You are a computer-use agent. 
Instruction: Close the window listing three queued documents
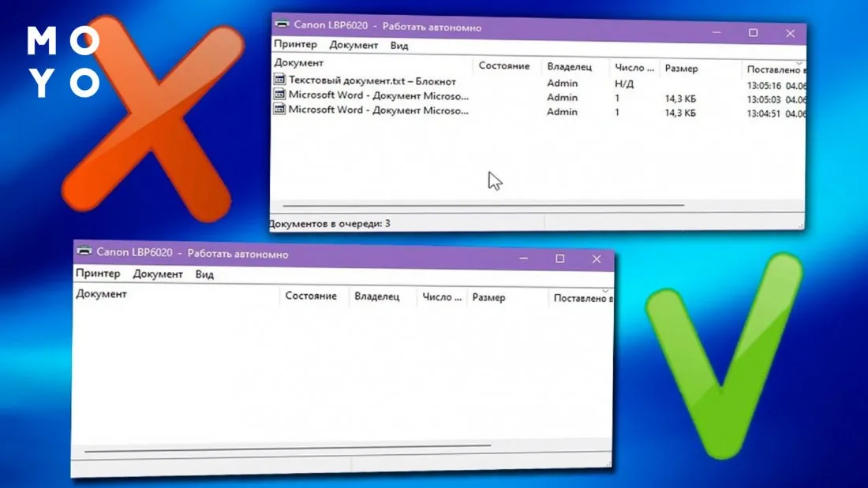tap(791, 34)
